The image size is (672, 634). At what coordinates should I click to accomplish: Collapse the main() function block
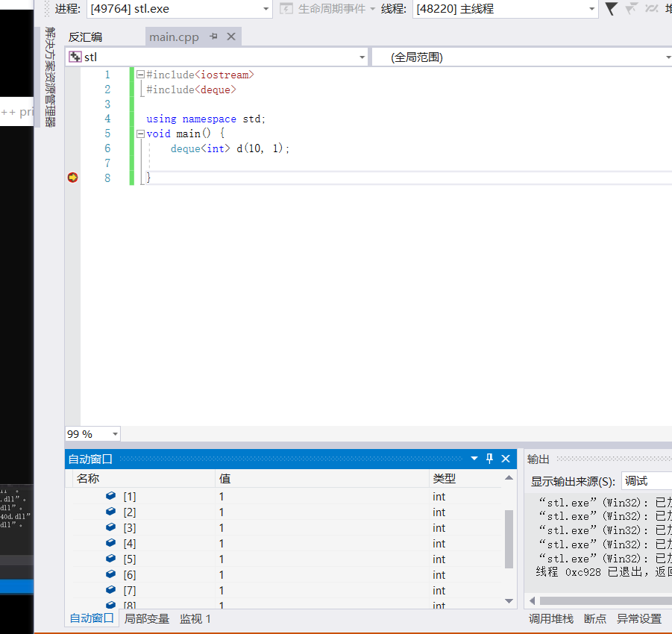click(x=140, y=134)
